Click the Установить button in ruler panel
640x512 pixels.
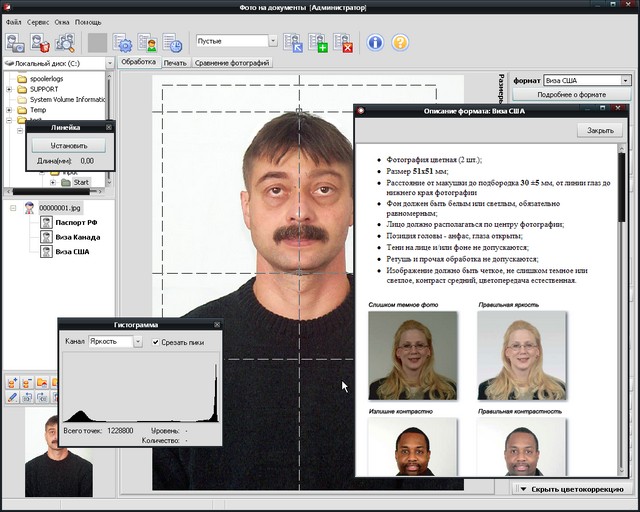tap(69, 145)
